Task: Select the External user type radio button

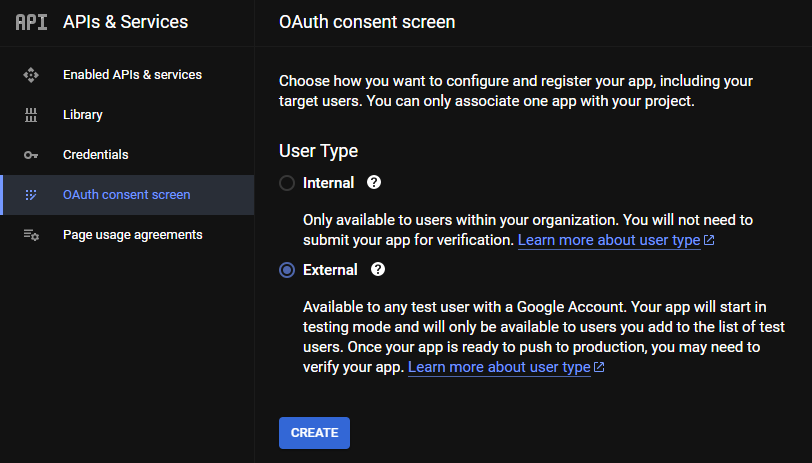Action: click(x=287, y=270)
